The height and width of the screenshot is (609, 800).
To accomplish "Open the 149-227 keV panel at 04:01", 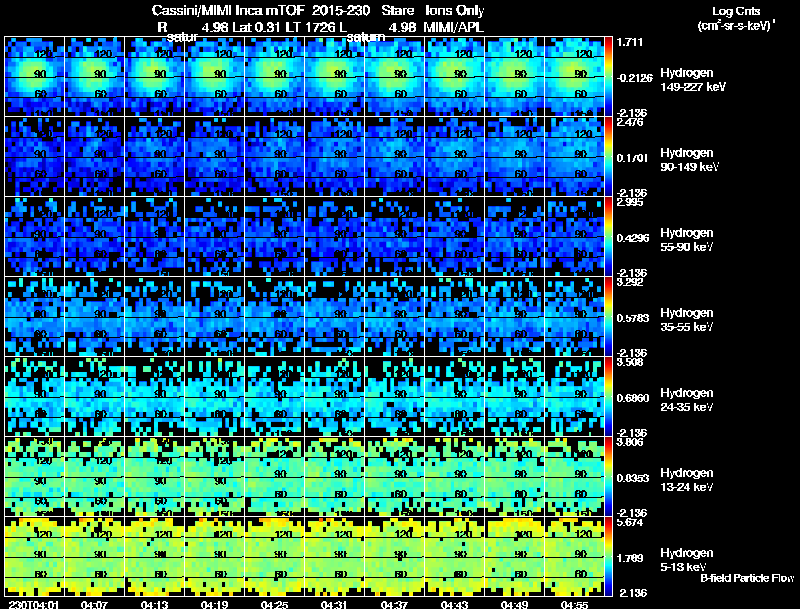I will tap(34, 76).
